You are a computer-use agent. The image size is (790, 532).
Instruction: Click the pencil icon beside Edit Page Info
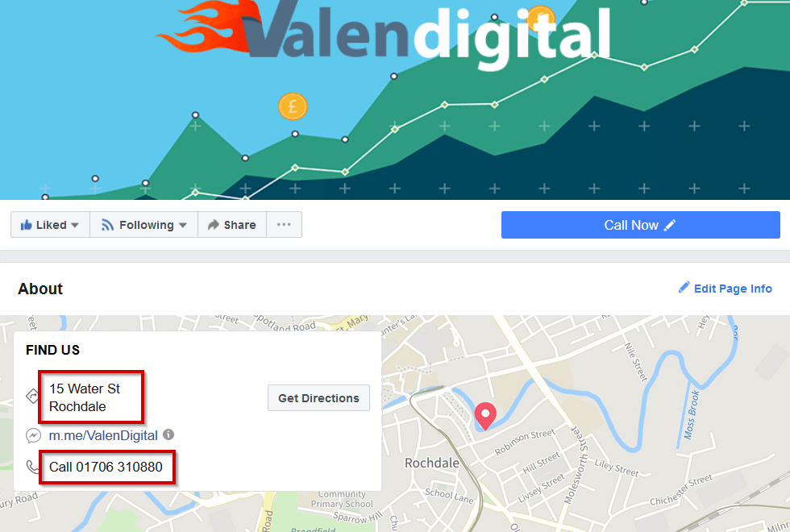[684, 287]
